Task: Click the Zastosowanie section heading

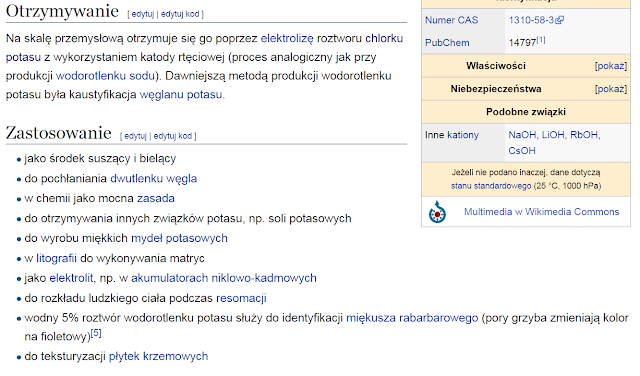Action: [59, 133]
